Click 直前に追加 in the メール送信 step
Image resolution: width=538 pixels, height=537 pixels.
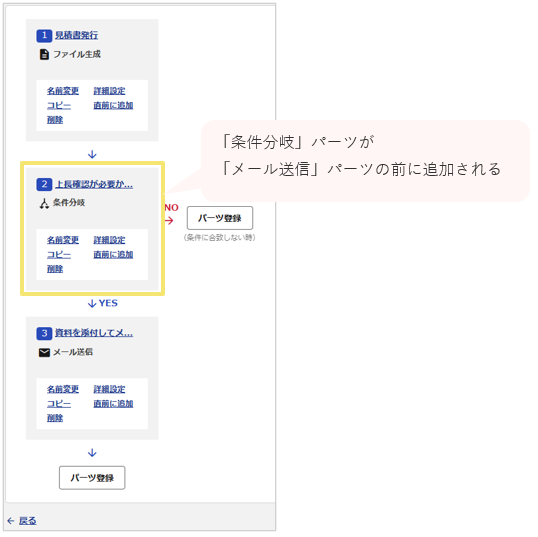[113, 404]
